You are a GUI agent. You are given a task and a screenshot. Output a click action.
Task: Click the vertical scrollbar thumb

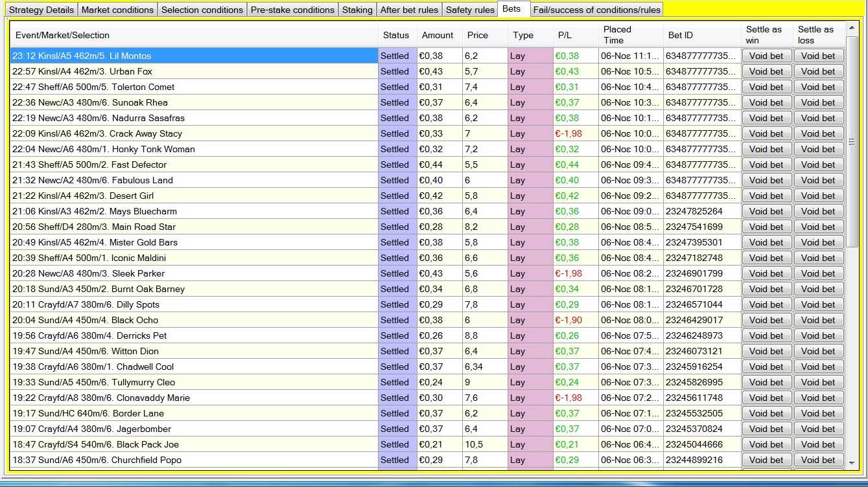coord(852,141)
